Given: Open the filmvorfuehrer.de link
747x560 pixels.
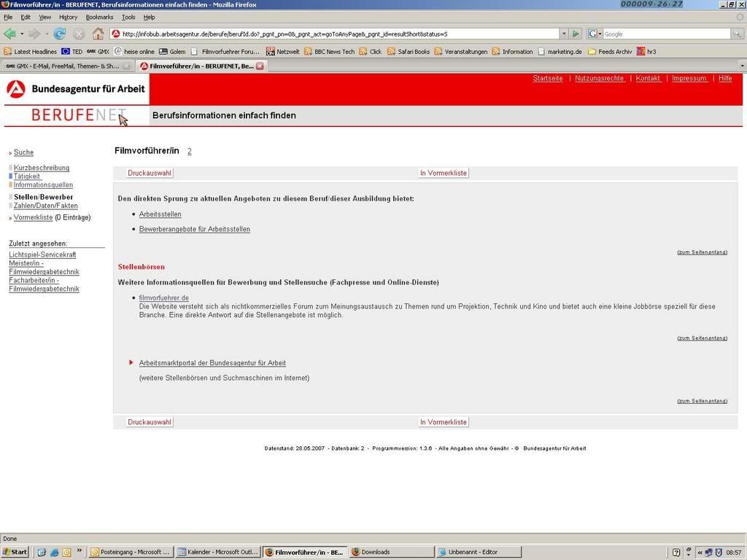Looking at the screenshot, I should [x=163, y=297].
